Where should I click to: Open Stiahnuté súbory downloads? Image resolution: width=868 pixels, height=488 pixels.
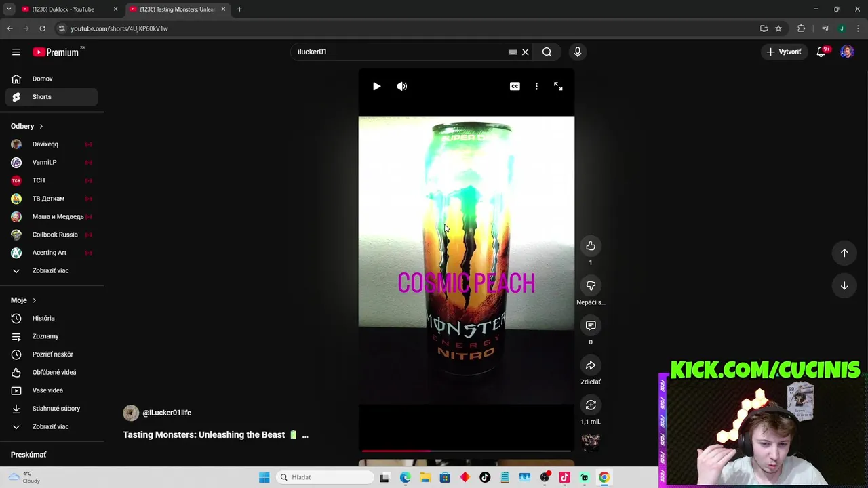coord(52,409)
